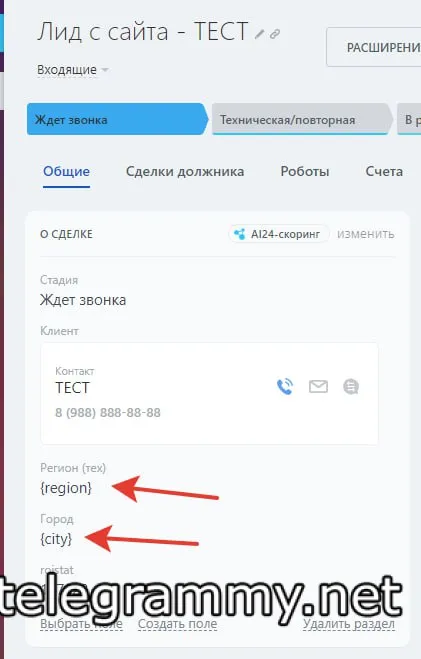
Task: Click изменить in О сделке section
Action: click(x=366, y=234)
